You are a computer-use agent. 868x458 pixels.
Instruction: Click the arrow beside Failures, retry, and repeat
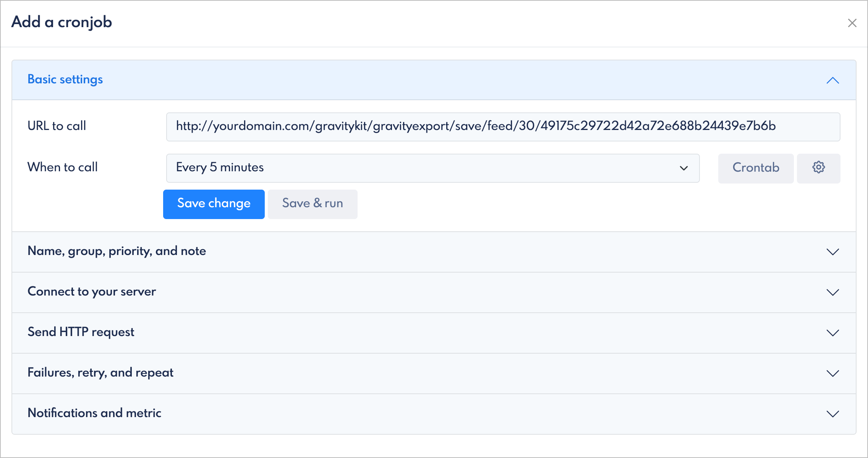click(833, 374)
